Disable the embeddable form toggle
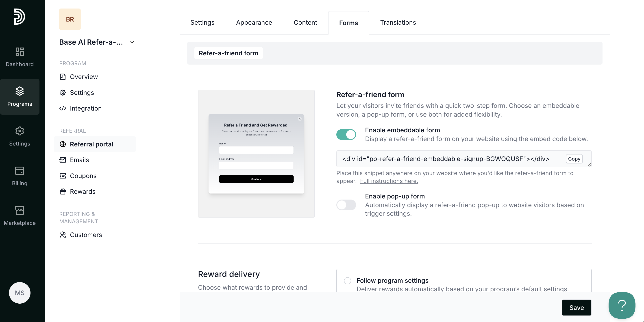Screen dimensions: 644x322 click(346, 135)
